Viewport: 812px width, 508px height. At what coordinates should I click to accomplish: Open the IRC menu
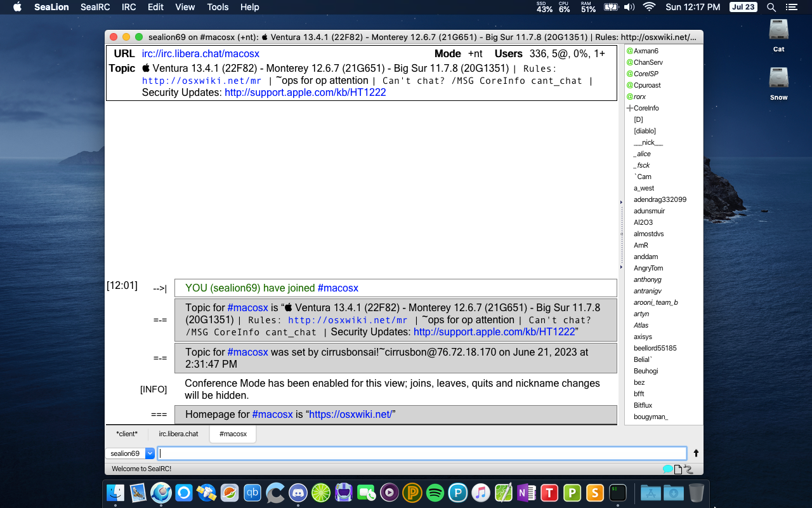coord(129,7)
